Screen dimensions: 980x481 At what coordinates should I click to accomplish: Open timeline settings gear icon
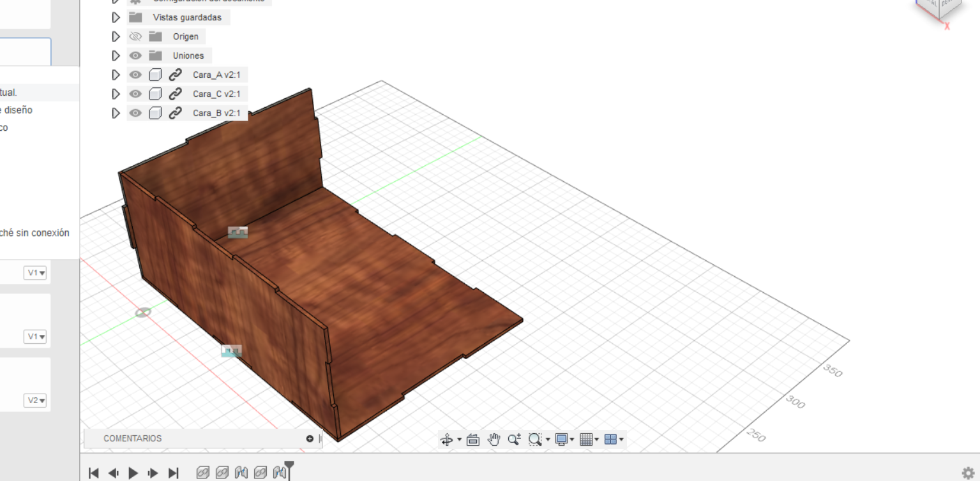[968, 473]
